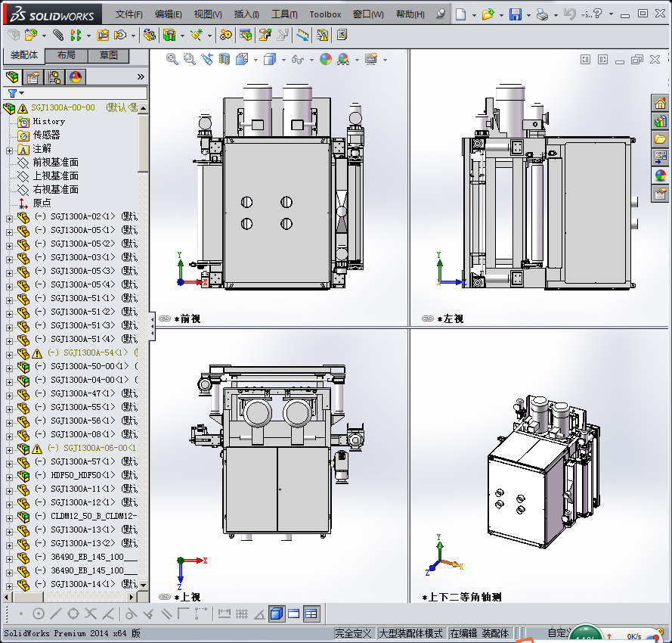Screen dimensions: 672x643
Task: Activate the Zoom to Area tool
Action: (x=188, y=58)
